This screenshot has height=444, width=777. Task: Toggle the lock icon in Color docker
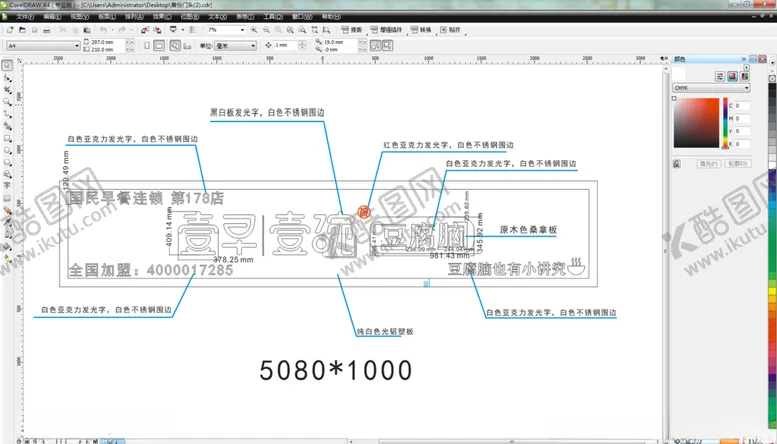[677, 164]
